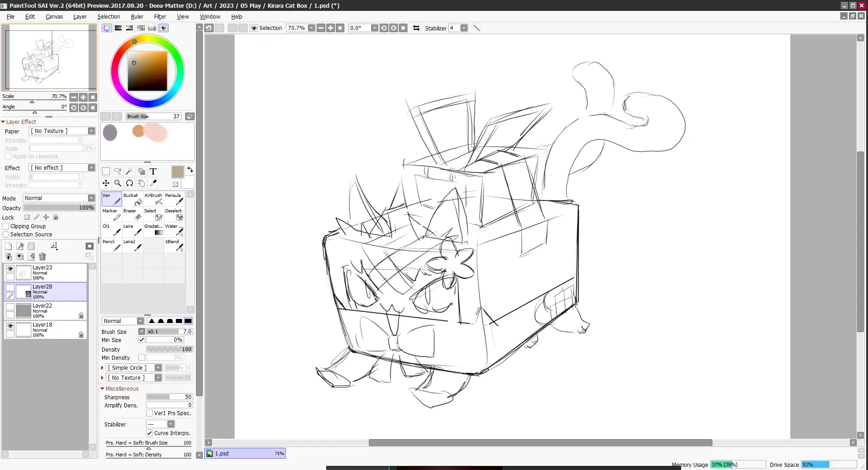Select the AirBrush tool
This screenshot has width=868, height=470.
[154, 198]
